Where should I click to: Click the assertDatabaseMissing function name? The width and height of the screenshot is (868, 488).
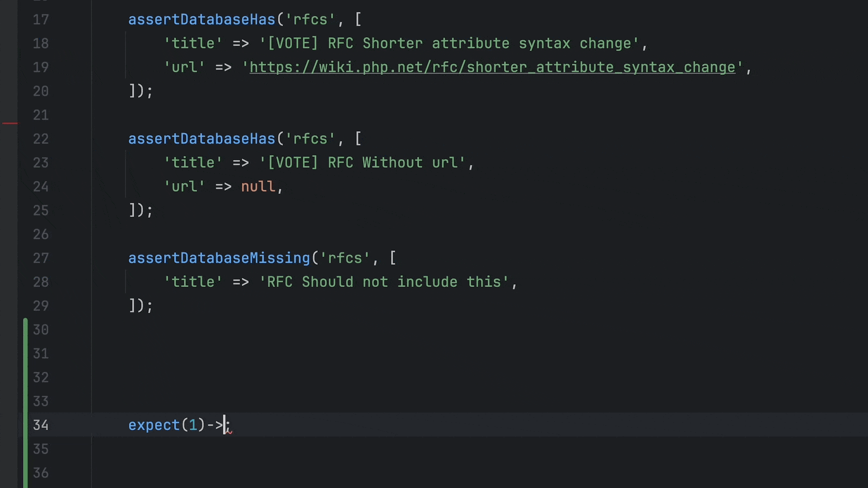(x=219, y=258)
